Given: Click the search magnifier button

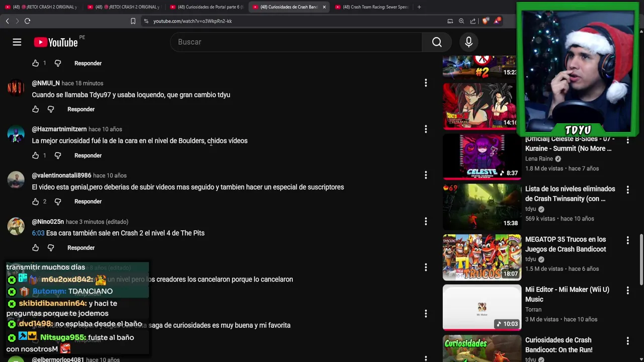Looking at the screenshot, I should coord(437,42).
